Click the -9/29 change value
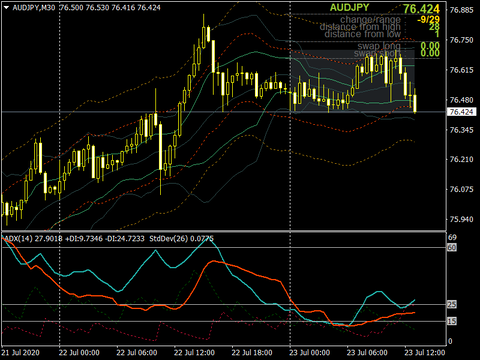Viewport: 480px width, 360px height. tap(428, 20)
